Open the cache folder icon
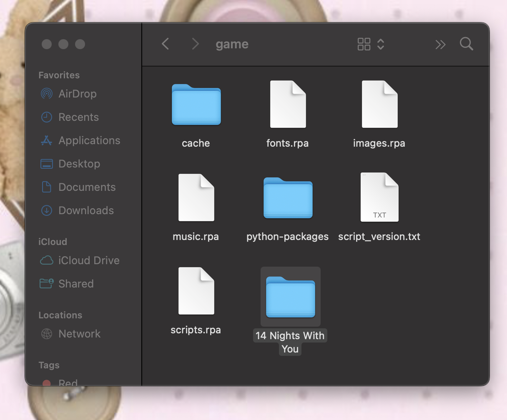507x420 pixels. click(x=196, y=105)
